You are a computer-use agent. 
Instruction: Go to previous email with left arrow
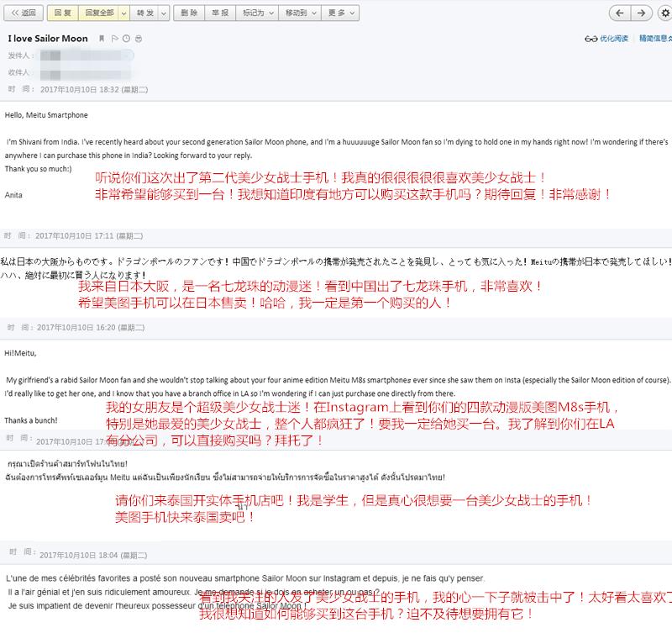tap(620, 13)
